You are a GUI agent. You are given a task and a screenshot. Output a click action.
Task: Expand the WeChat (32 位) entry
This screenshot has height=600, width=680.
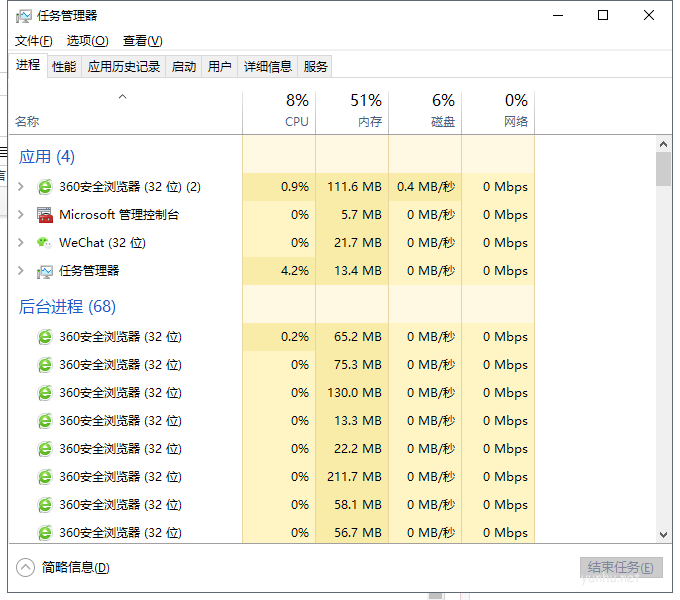[x=20, y=243]
